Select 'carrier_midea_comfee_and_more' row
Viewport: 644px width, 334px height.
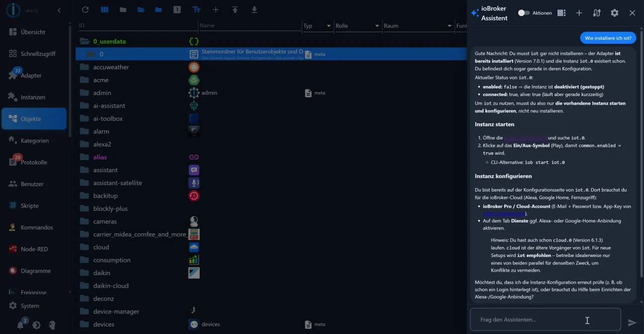click(x=271, y=234)
